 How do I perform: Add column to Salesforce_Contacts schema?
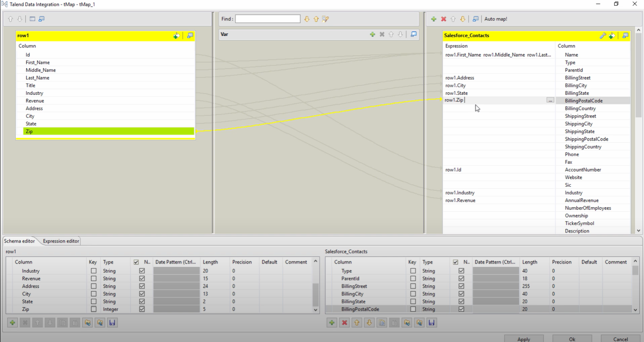(332, 323)
